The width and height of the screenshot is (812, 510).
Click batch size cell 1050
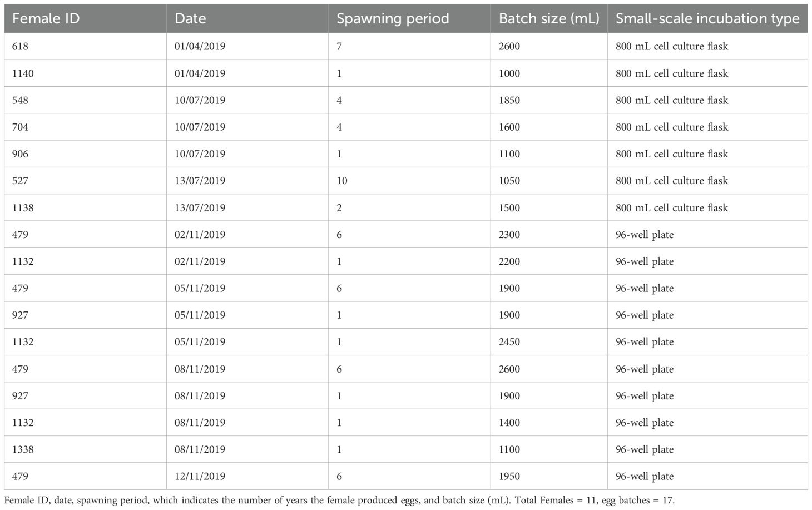pos(509,181)
